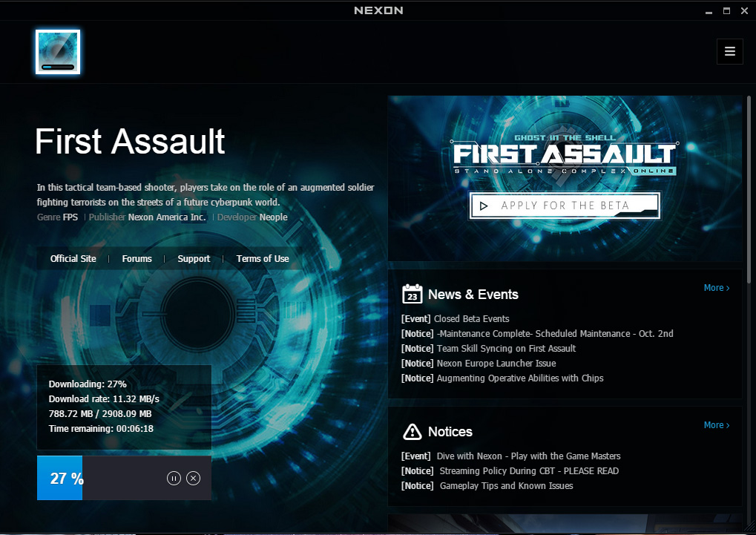Open Team Skill Syncing on First Assault notice
Screen dimensions: 756x535
click(x=506, y=349)
